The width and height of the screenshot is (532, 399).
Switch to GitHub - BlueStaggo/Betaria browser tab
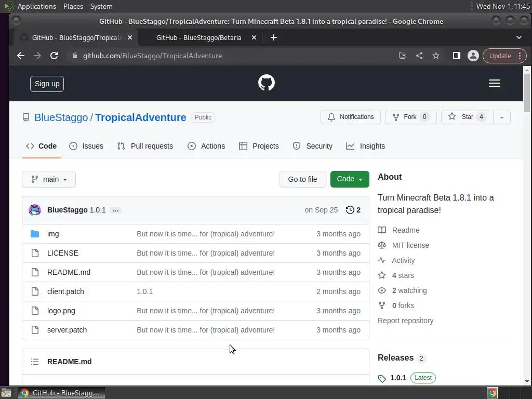pyautogui.click(x=200, y=37)
